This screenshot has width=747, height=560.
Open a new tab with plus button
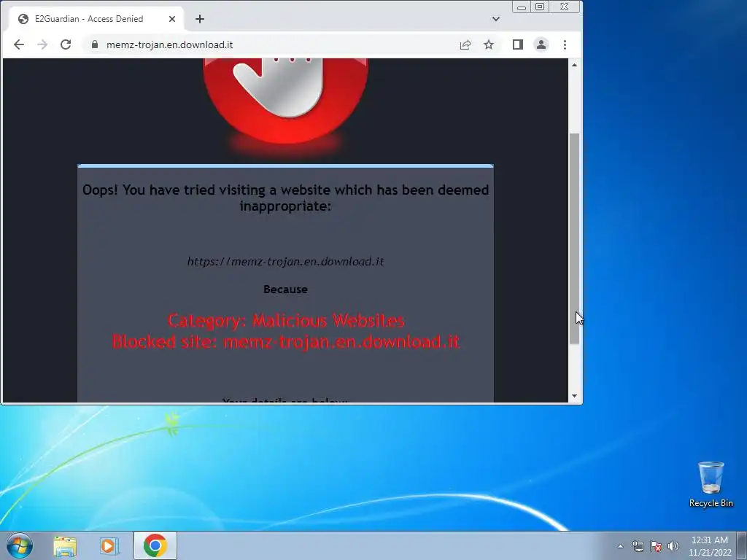coord(200,19)
